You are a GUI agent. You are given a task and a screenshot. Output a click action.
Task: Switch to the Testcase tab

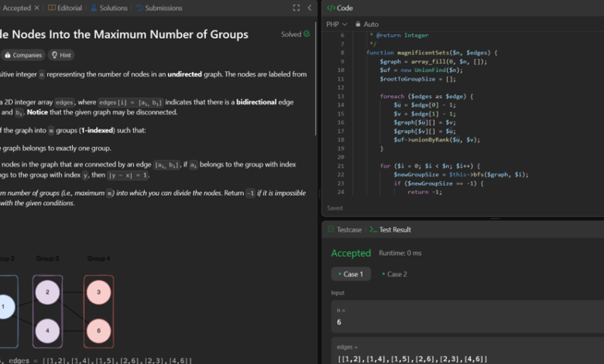345,229
